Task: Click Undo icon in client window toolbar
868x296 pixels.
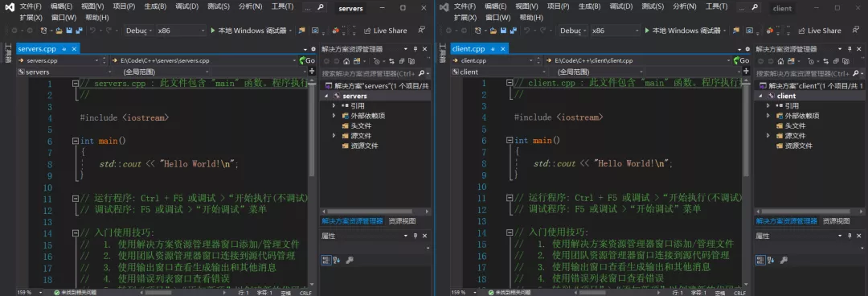Action: (526, 31)
